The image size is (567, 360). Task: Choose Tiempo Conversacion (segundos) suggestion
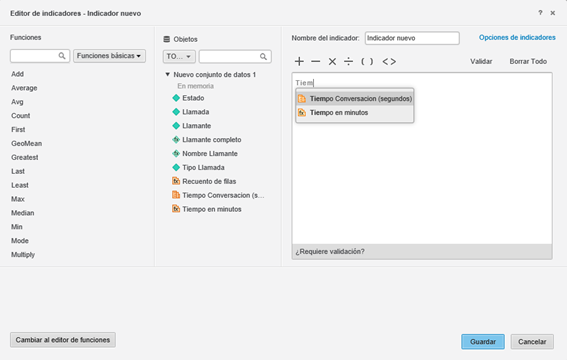tap(355, 99)
